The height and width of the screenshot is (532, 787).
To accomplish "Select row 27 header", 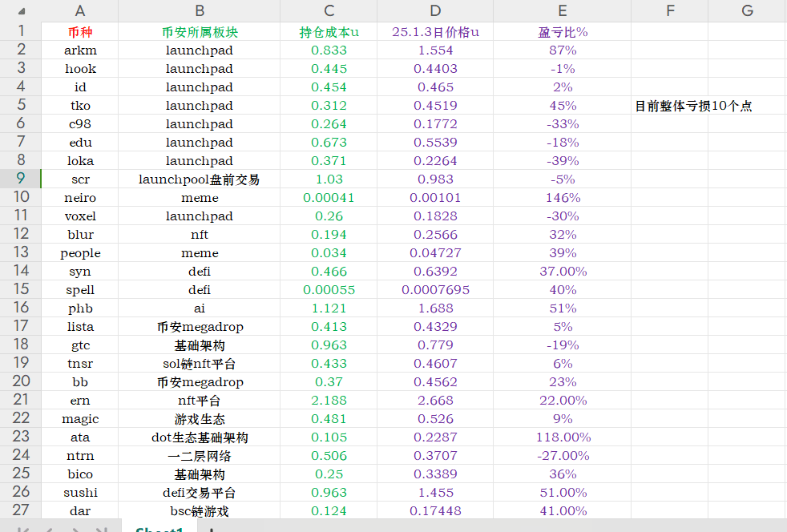I will pyautogui.click(x=21, y=510).
